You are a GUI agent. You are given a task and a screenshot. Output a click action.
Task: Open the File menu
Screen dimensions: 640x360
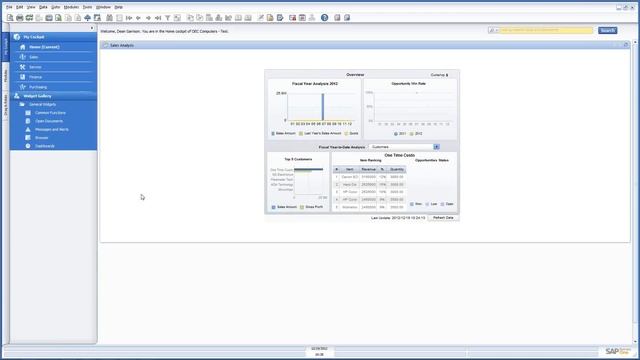pos(9,7)
